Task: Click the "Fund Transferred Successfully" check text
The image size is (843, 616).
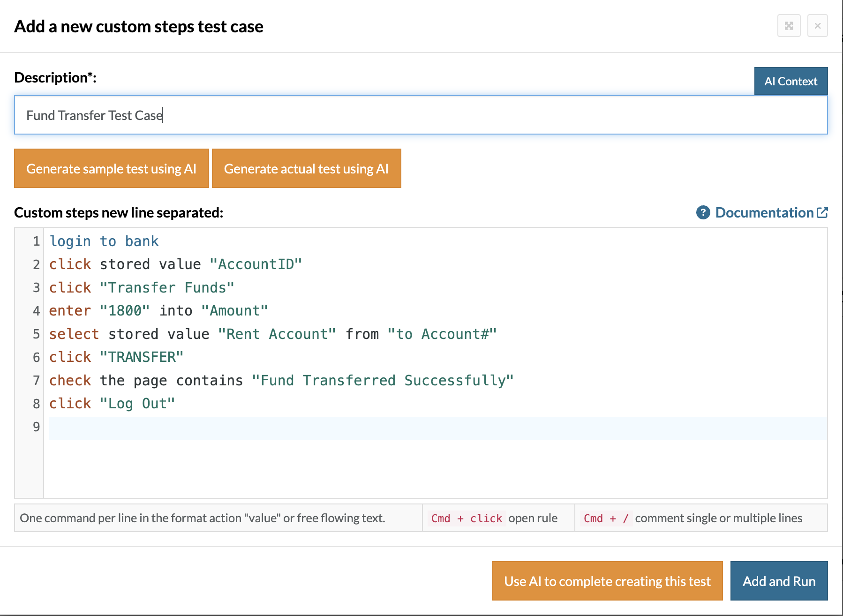Action: pyautogui.click(x=383, y=381)
